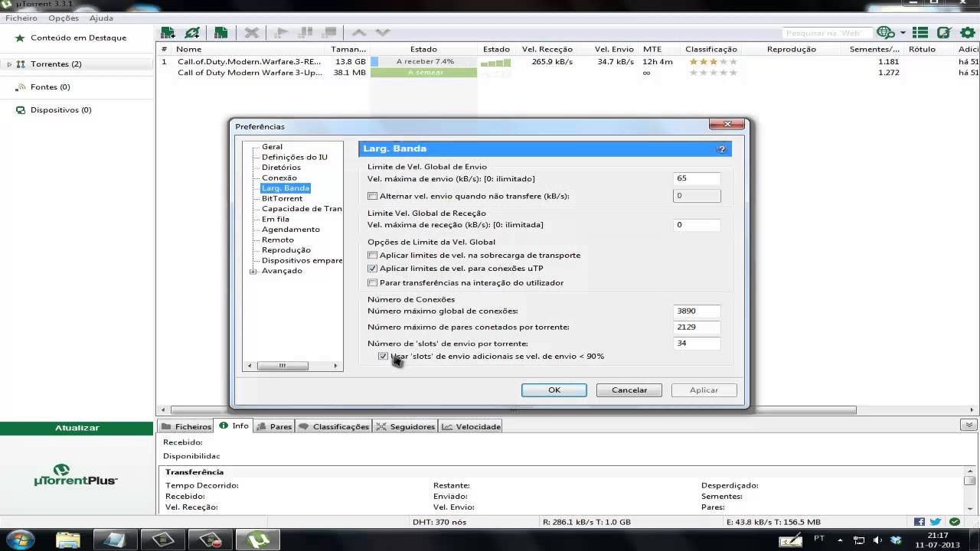Click the Windows Start orb
The height and width of the screenshot is (551, 980).
click(19, 539)
